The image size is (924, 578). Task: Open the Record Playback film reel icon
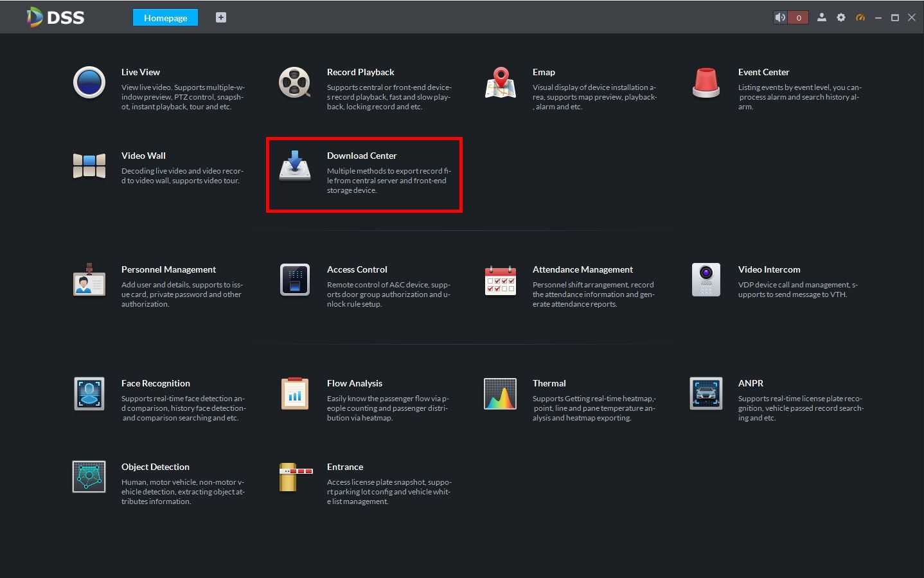click(294, 83)
